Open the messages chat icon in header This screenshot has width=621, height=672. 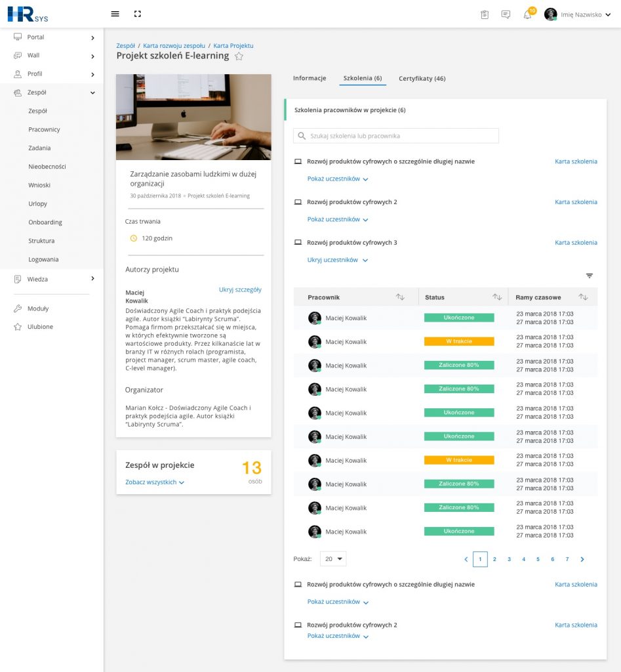[506, 14]
